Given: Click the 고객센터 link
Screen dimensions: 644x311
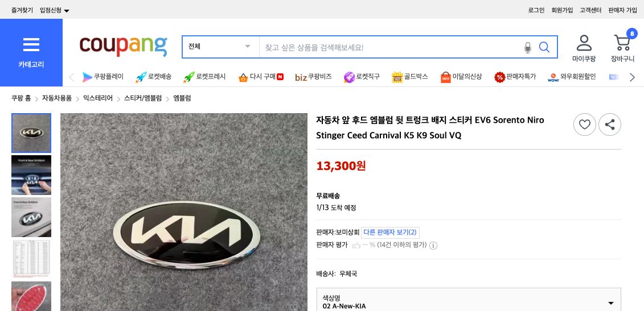Looking at the screenshot, I should pos(590,10).
